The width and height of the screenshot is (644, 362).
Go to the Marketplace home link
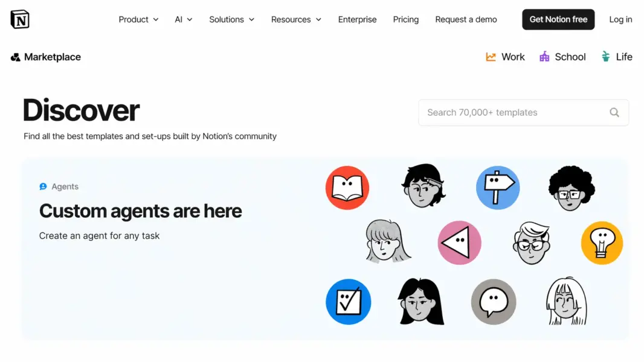tap(45, 57)
